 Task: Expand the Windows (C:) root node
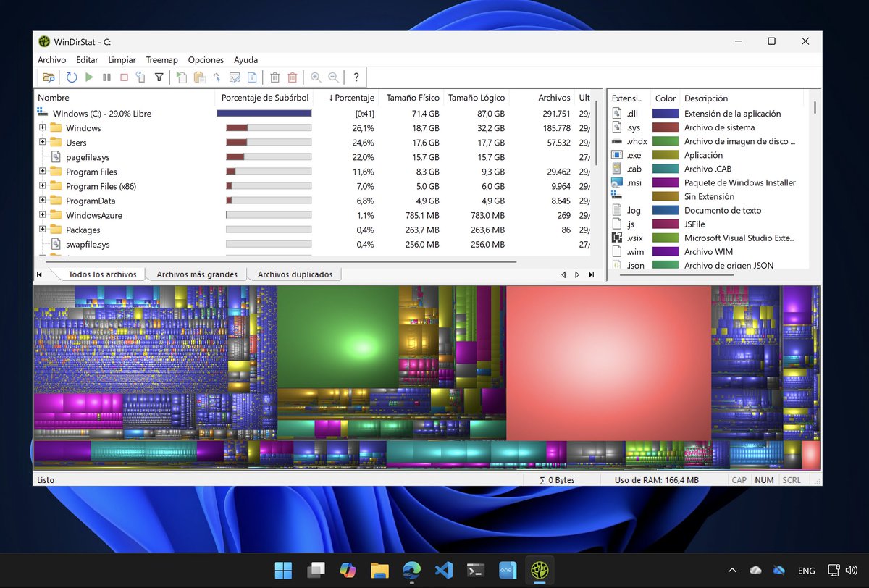coord(42,113)
